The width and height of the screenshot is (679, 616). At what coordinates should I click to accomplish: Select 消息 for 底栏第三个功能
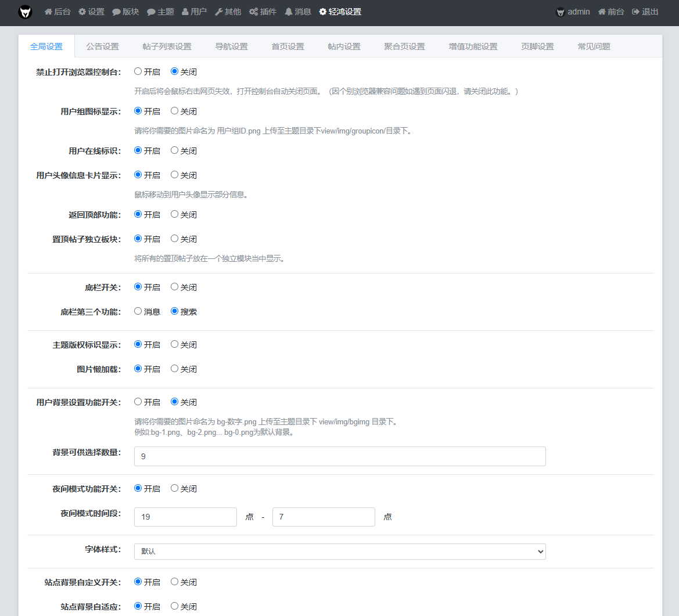click(138, 311)
